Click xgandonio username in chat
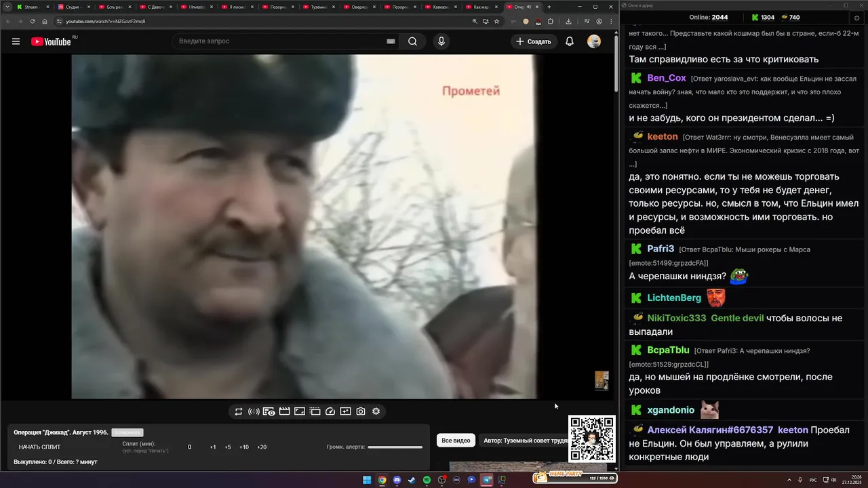Viewport: 868px width, 488px height. click(671, 410)
